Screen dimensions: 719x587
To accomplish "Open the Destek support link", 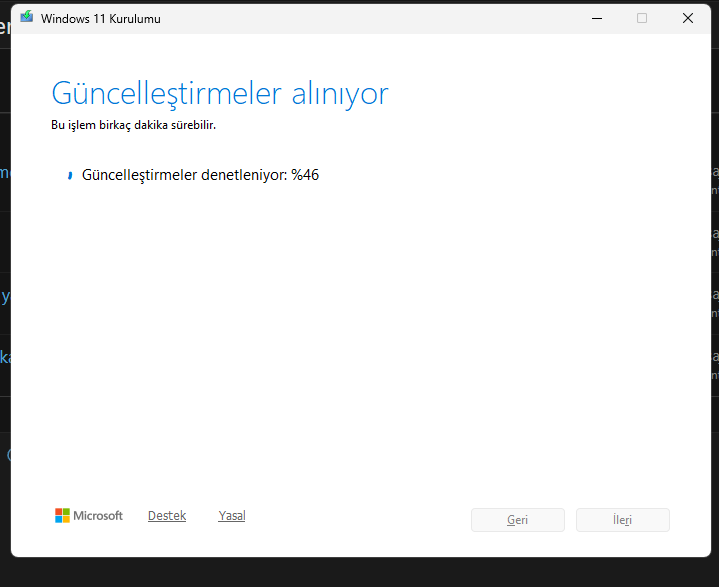I will coord(167,515).
